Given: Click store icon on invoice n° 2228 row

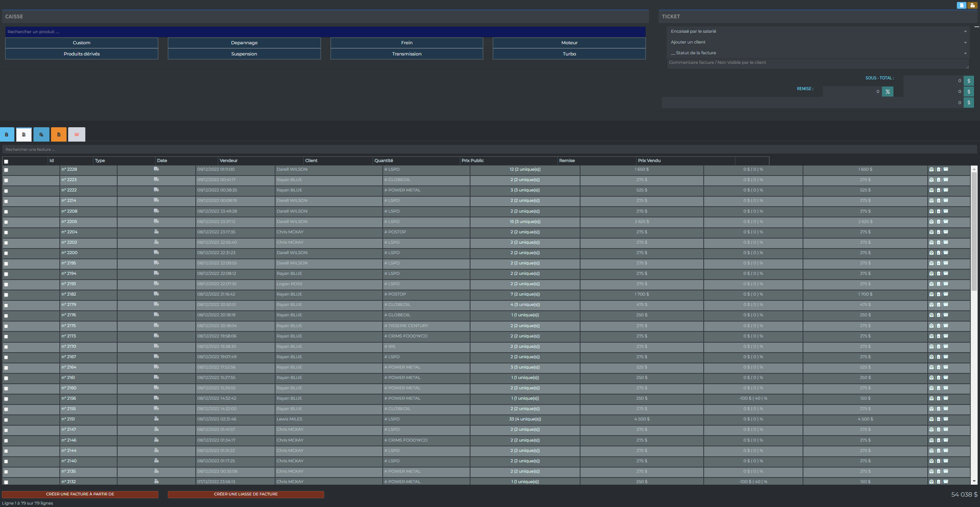Looking at the screenshot, I should point(946,170).
